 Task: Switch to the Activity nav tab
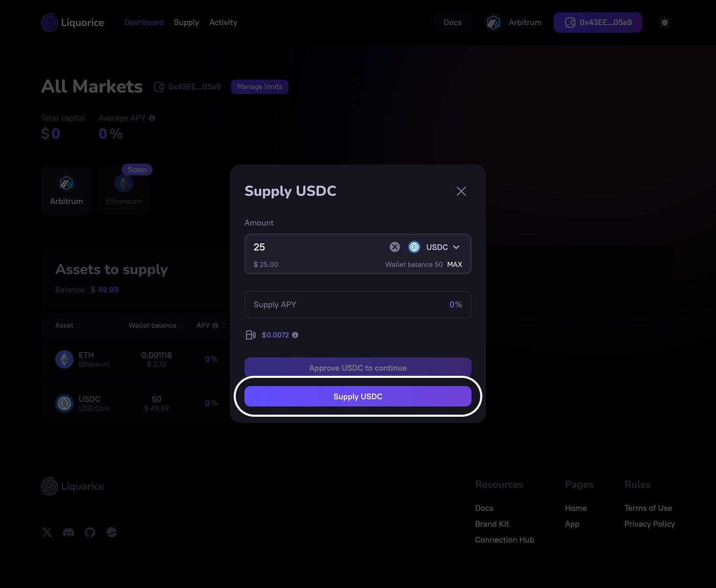(x=223, y=22)
